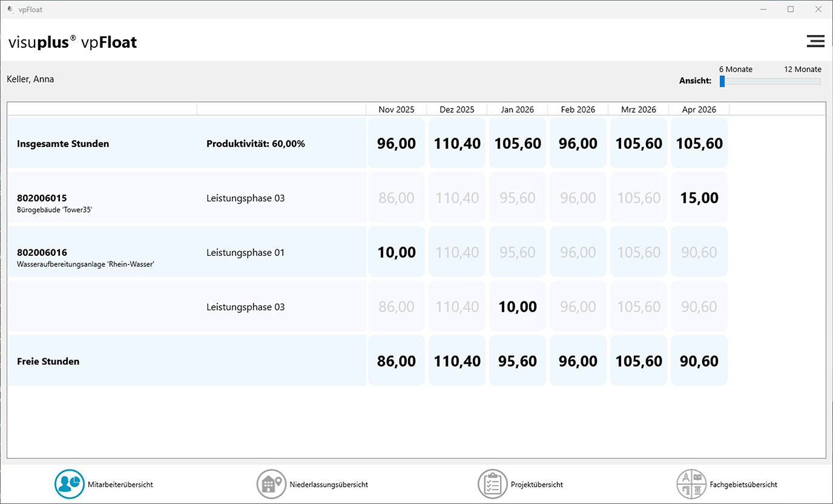The image size is (833, 504).
Task: Click the Mrz 2026 column header
Action: point(639,110)
